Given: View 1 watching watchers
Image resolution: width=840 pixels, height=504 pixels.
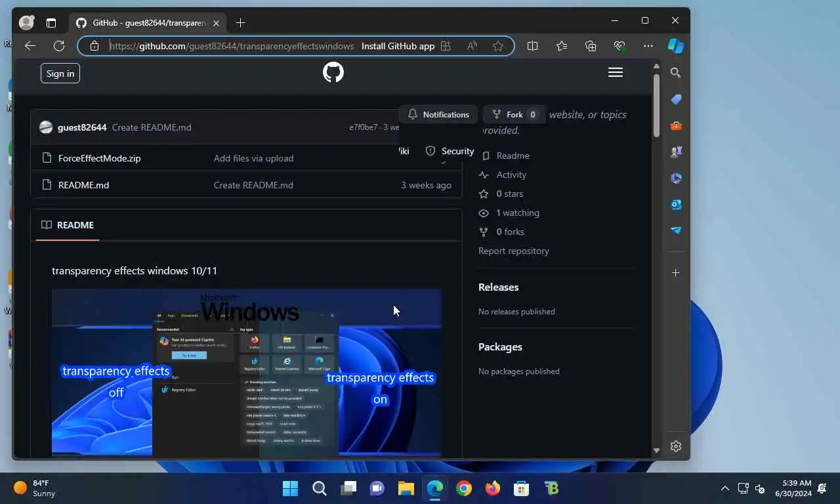Looking at the screenshot, I should (x=509, y=213).
